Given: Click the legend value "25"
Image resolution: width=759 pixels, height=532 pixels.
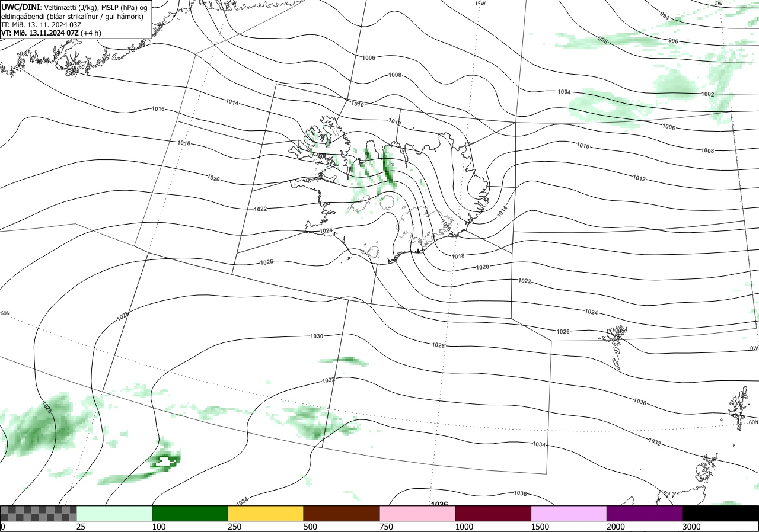Looking at the screenshot, I should (81, 527).
